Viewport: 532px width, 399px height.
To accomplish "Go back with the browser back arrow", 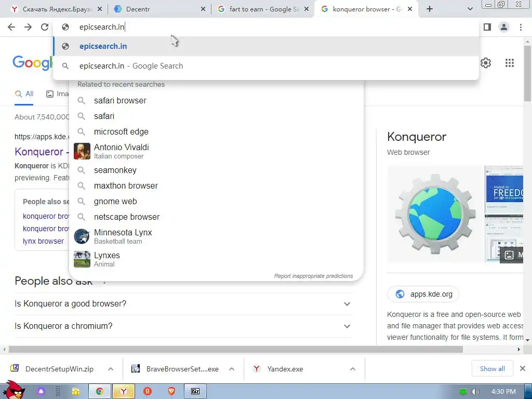I will click(11, 27).
